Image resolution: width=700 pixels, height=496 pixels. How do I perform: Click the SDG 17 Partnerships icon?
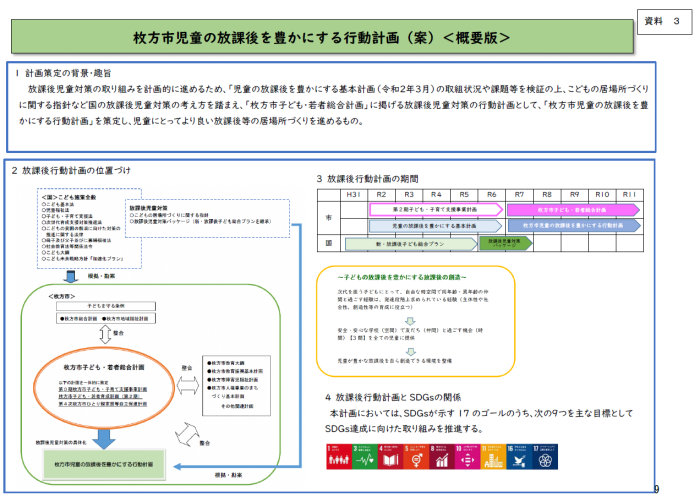(x=545, y=456)
